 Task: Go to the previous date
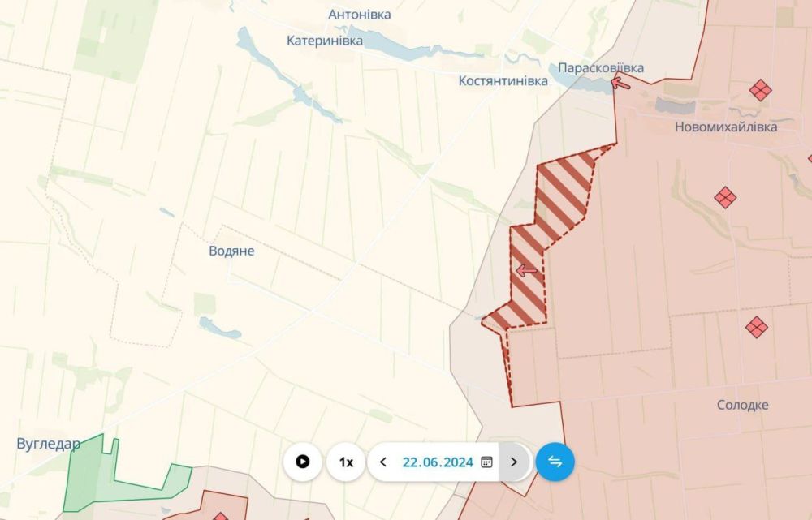click(x=383, y=462)
